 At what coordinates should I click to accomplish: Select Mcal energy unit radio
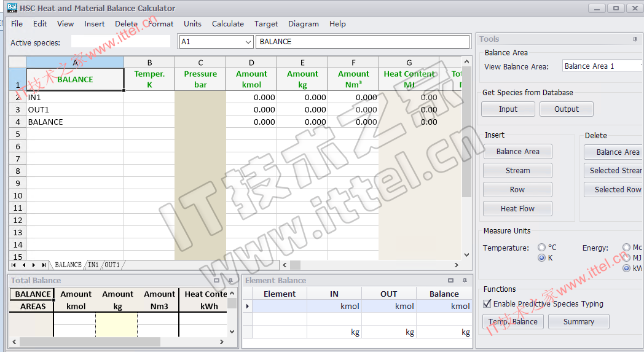626,248
